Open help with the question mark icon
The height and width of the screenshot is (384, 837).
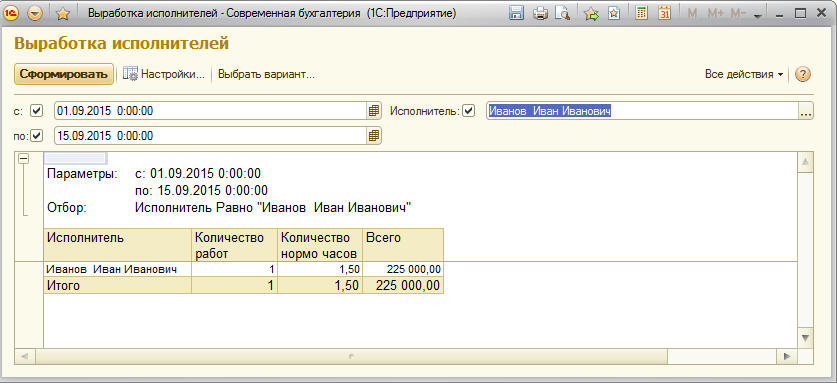[x=803, y=74]
